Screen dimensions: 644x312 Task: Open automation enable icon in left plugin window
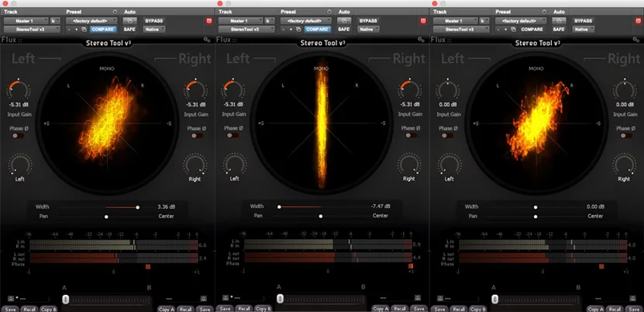click(129, 20)
